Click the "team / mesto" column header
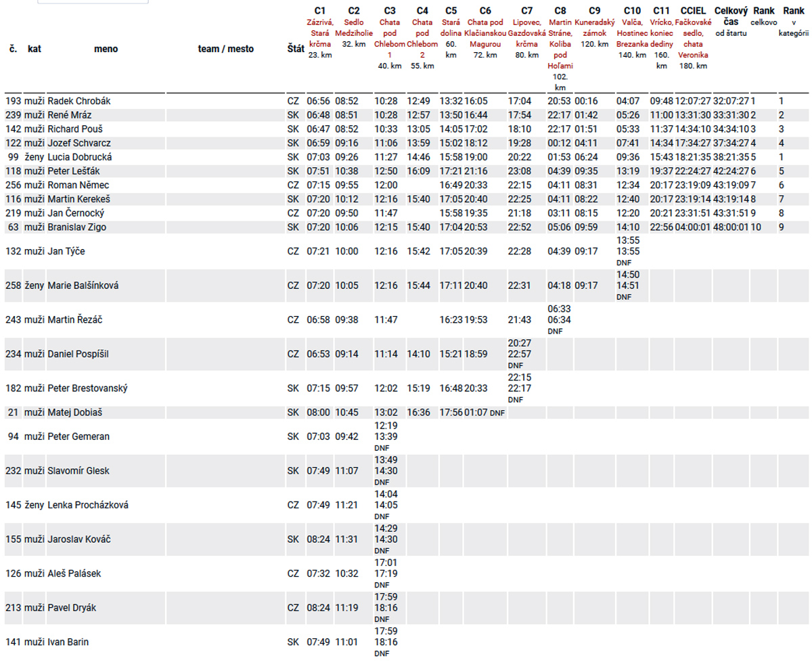 point(225,49)
